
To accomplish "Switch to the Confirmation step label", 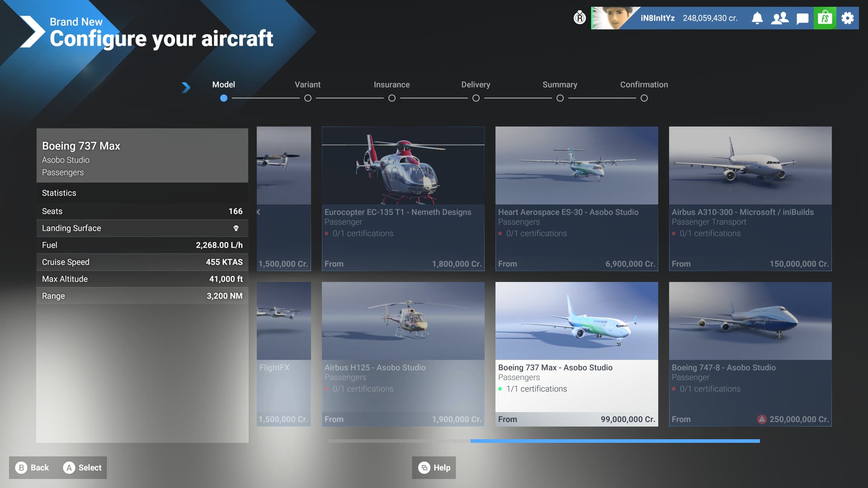I will (644, 84).
